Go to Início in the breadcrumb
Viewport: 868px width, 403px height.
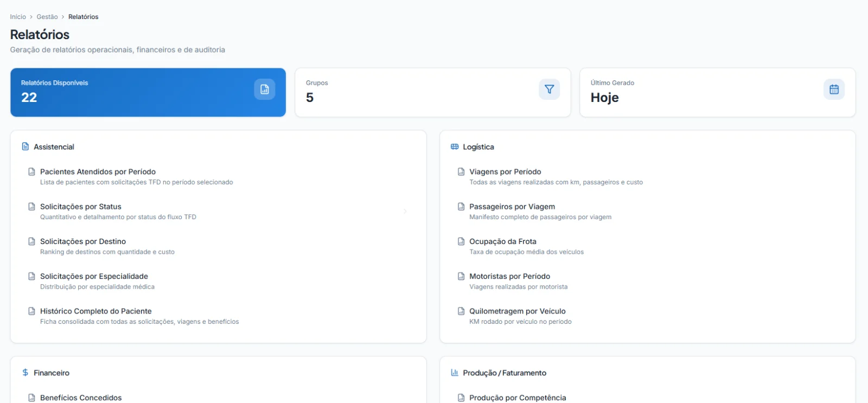(x=18, y=17)
